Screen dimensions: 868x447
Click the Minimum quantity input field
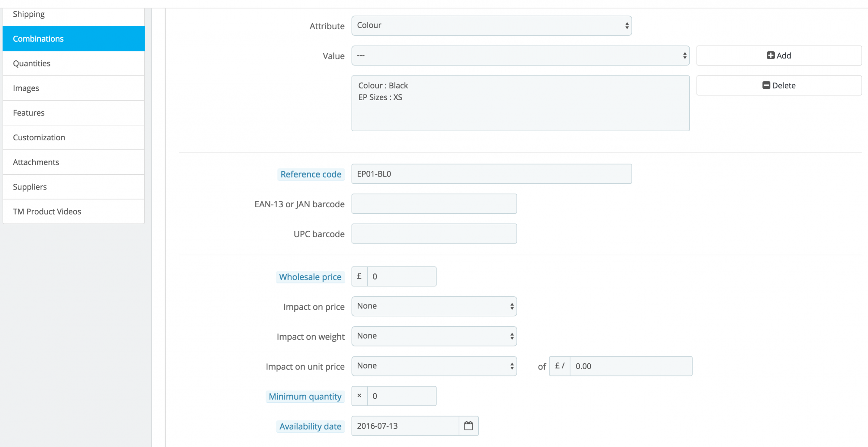pyautogui.click(x=401, y=396)
